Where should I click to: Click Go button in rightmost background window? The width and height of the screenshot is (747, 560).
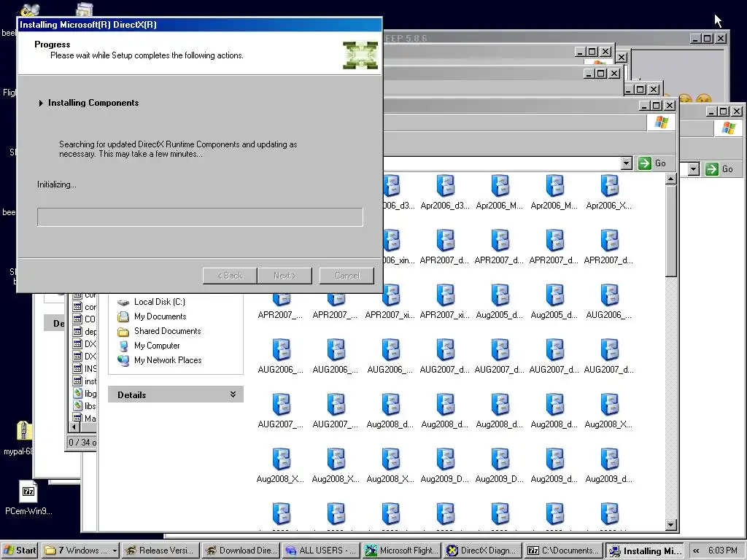pos(720,169)
